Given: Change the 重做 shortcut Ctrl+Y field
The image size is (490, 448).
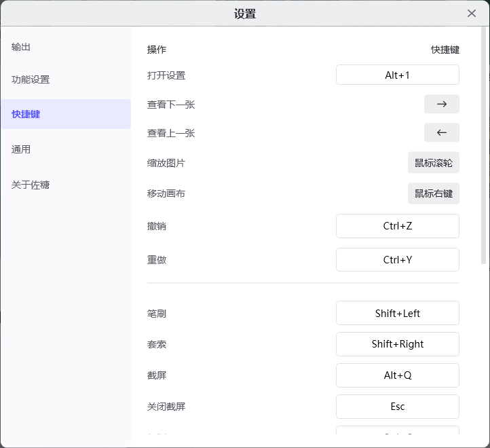Looking at the screenshot, I should [397, 259].
